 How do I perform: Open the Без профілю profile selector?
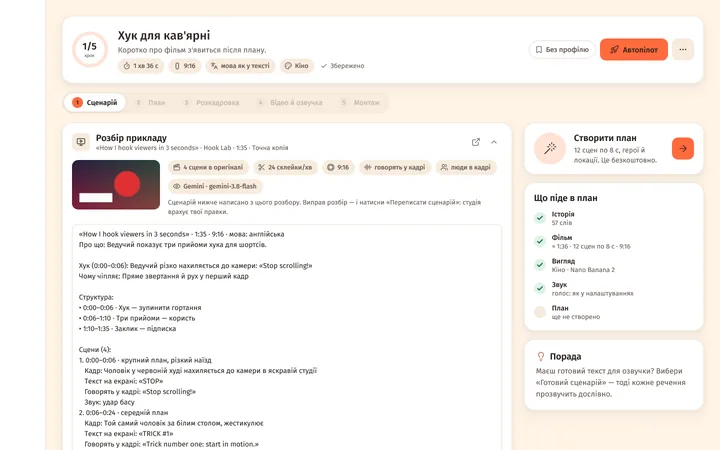(x=562, y=50)
